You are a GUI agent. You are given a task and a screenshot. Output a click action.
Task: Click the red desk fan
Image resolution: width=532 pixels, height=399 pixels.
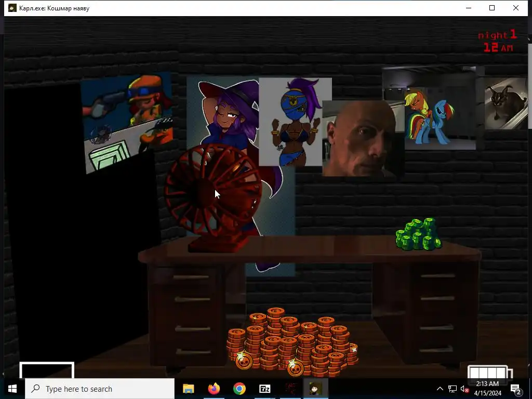[213, 198]
